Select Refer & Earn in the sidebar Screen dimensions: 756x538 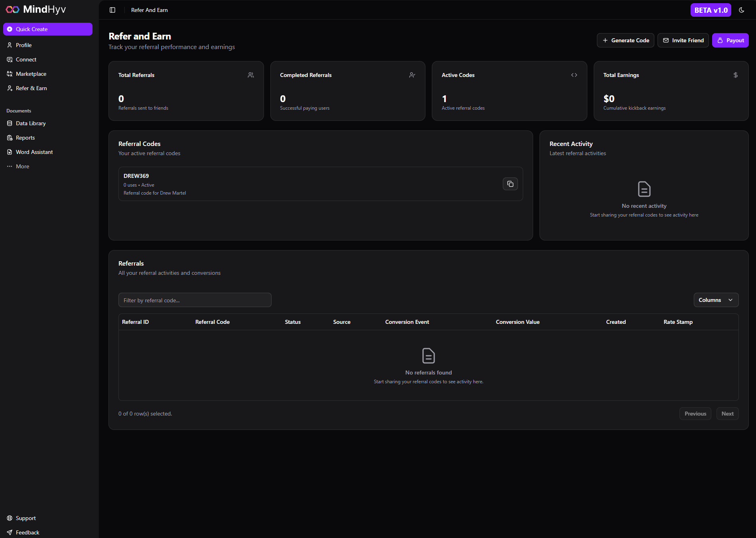click(48, 88)
